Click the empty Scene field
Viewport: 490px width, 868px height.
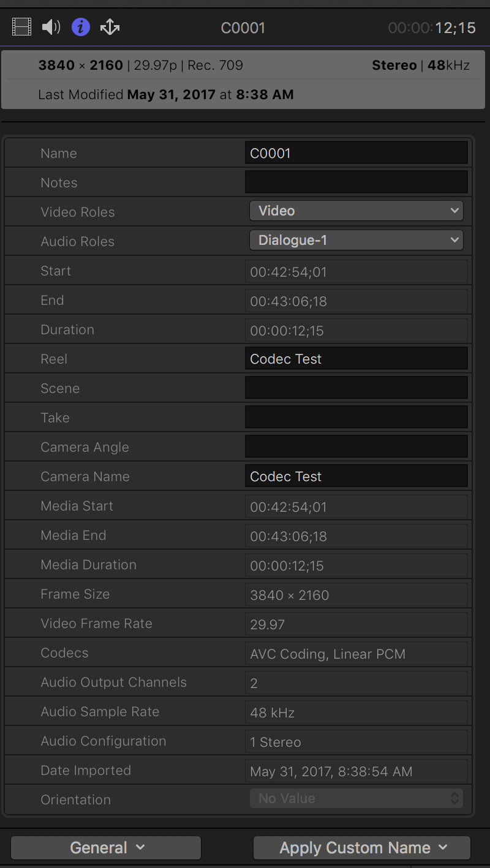click(x=356, y=388)
